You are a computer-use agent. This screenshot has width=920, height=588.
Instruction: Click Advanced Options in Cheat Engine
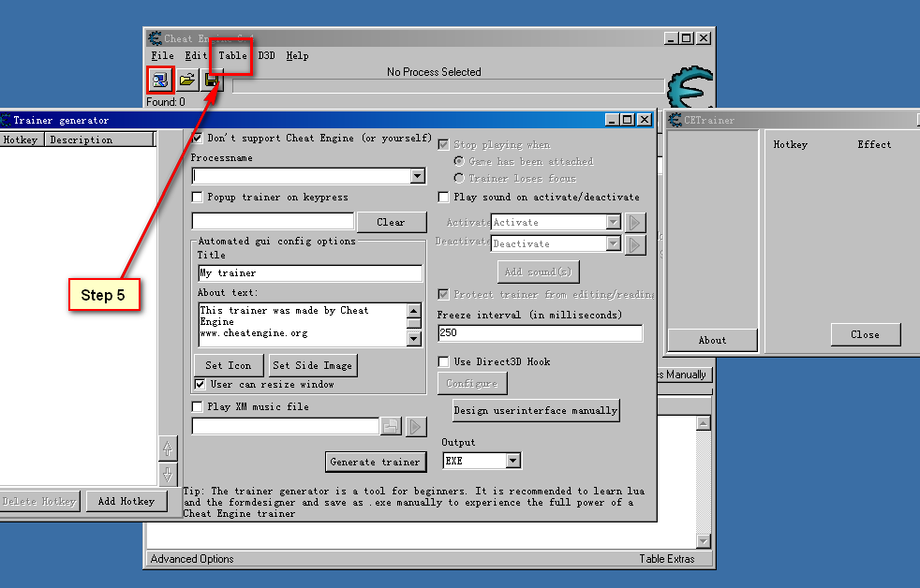[192, 559]
